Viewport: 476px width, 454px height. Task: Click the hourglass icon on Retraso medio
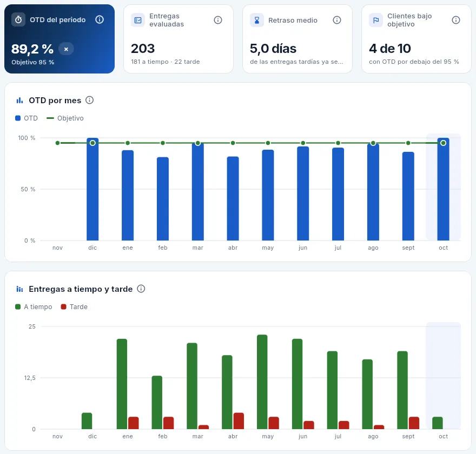(257, 20)
